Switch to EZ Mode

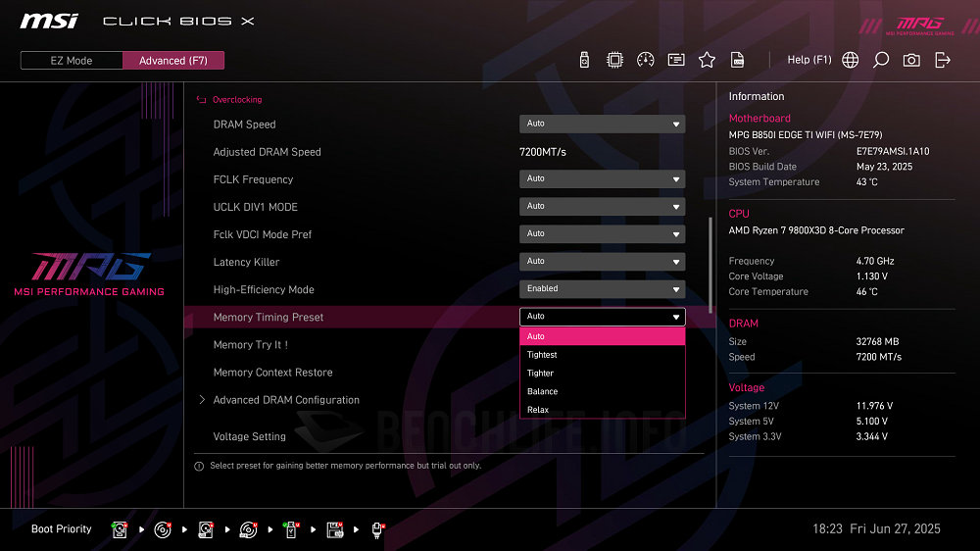click(x=72, y=61)
